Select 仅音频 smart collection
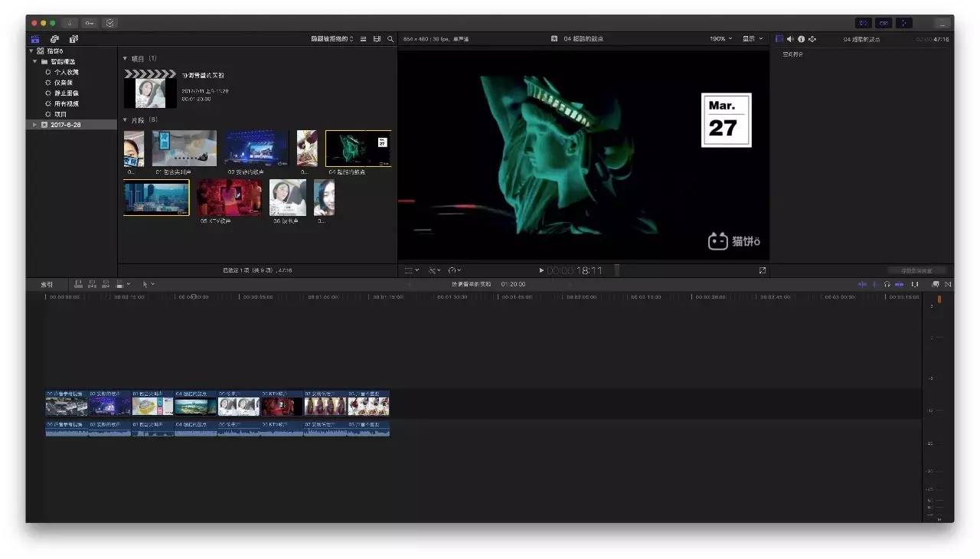 tap(63, 83)
